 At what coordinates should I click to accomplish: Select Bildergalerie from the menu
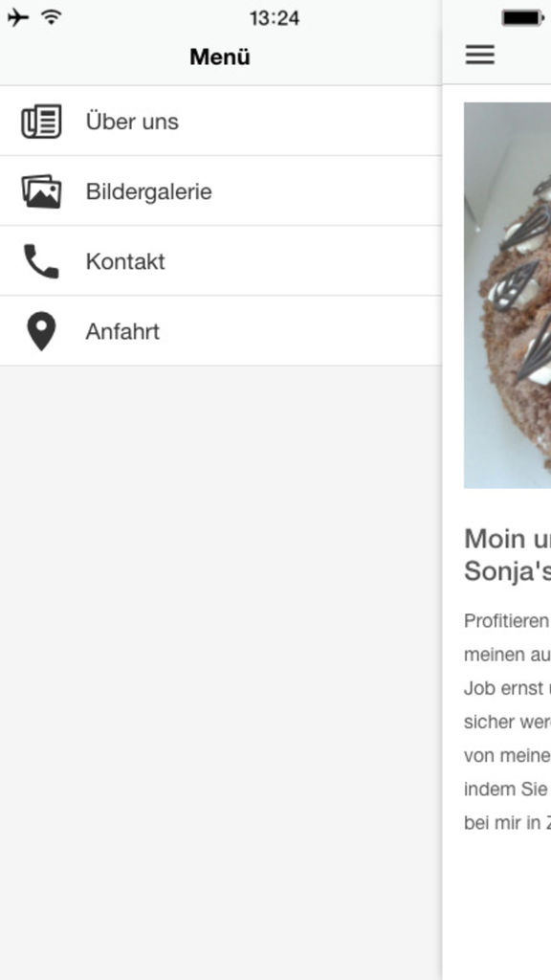pos(221,191)
